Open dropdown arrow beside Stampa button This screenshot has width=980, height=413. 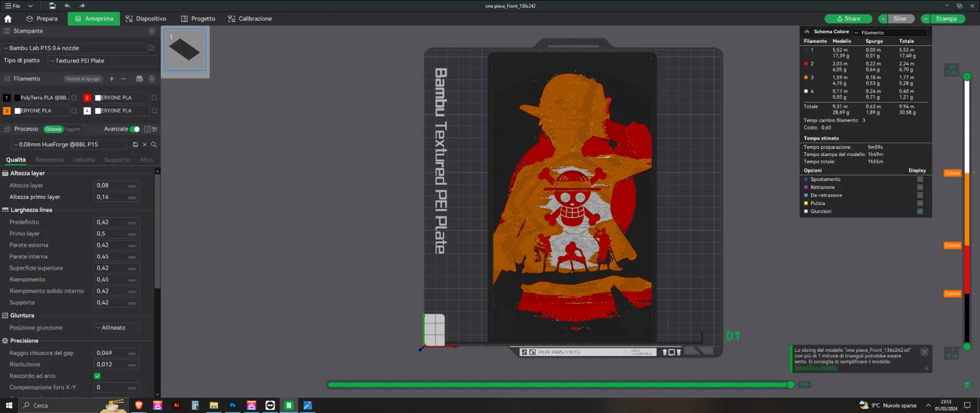click(925, 19)
